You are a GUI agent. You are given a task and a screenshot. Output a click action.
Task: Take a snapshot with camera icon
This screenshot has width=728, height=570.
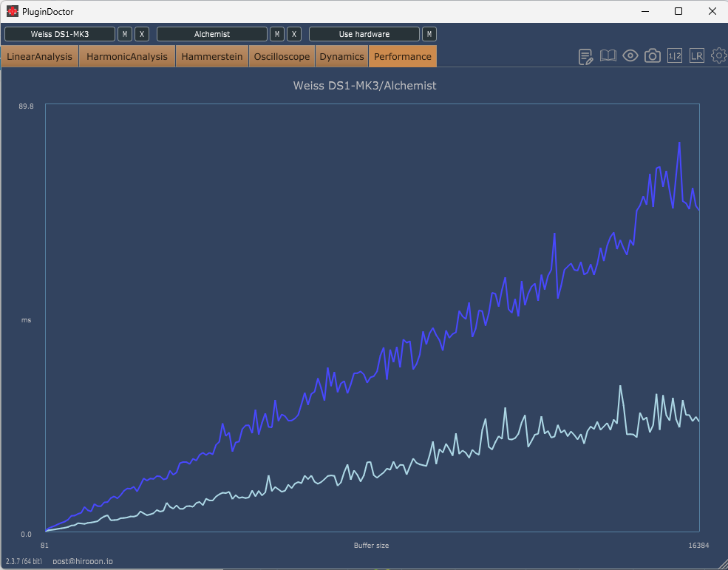pyautogui.click(x=653, y=56)
